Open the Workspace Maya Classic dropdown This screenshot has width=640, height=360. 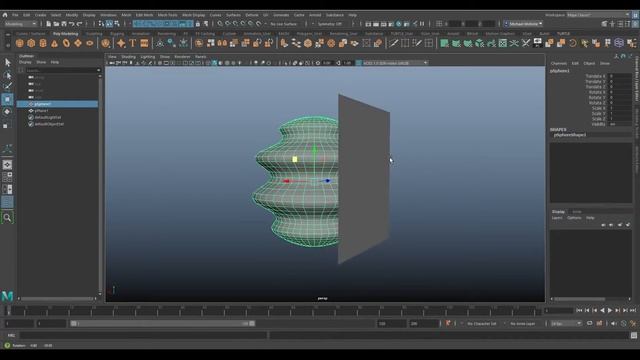[598, 15]
